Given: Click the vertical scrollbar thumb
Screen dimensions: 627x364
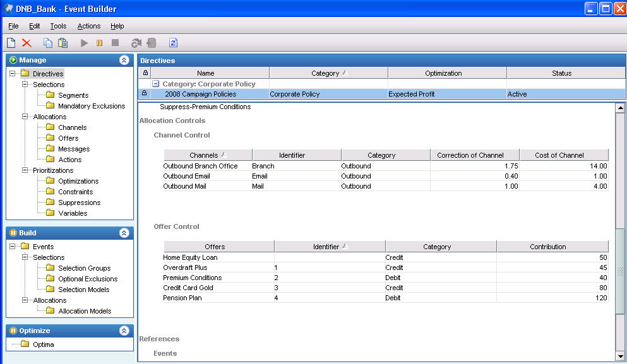Looking at the screenshot, I should click(620, 271).
